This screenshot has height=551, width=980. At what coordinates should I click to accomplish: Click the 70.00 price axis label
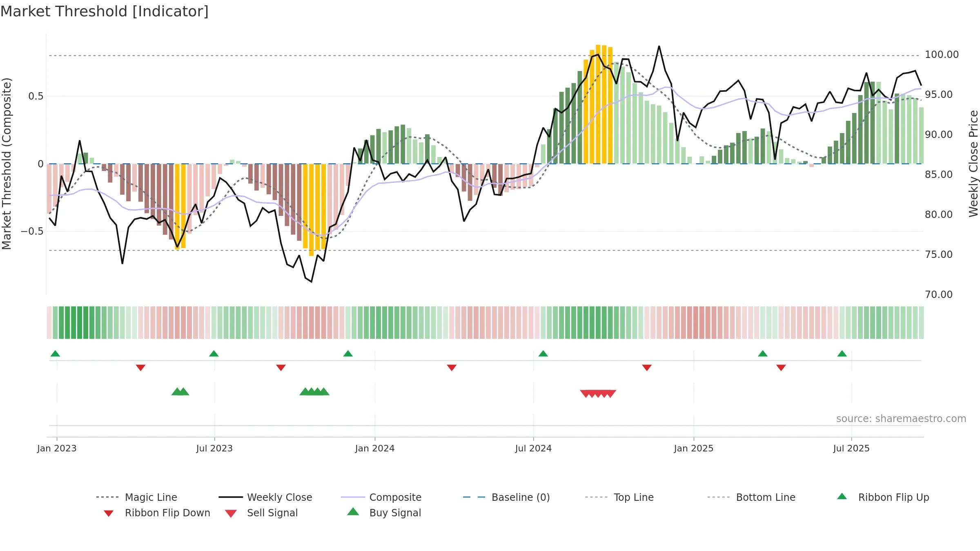[x=939, y=295]
